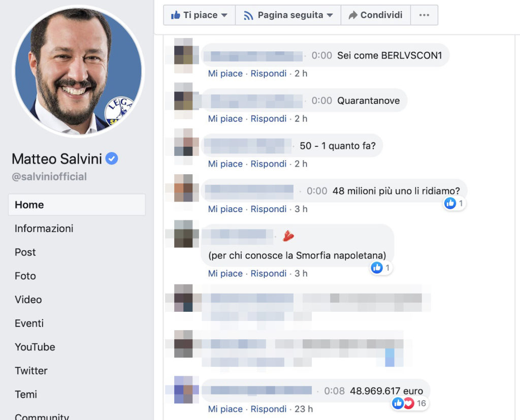Click the heart reaction on 48.969.617 euro comment
Screen dimensions: 520x420
coord(409,403)
